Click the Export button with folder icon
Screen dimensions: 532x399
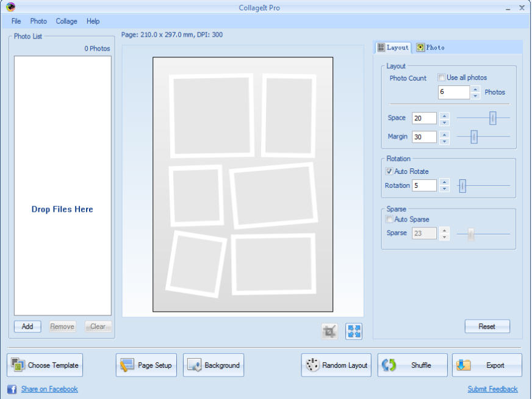coord(487,365)
